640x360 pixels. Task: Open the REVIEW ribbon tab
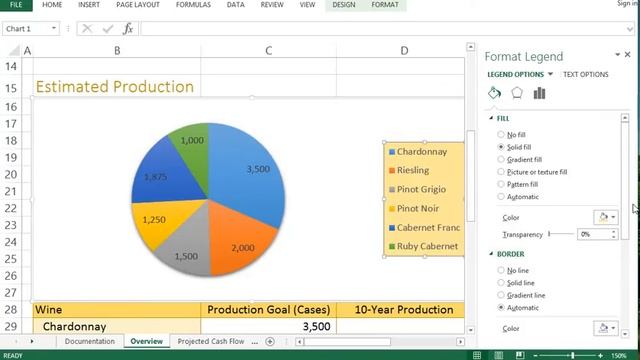point(272,5)
